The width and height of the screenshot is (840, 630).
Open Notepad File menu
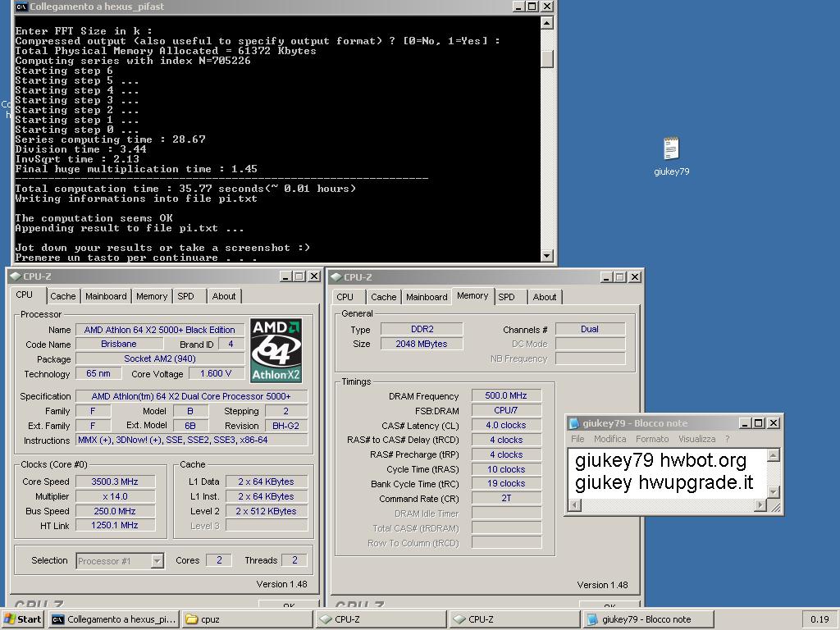pos(577,439)
